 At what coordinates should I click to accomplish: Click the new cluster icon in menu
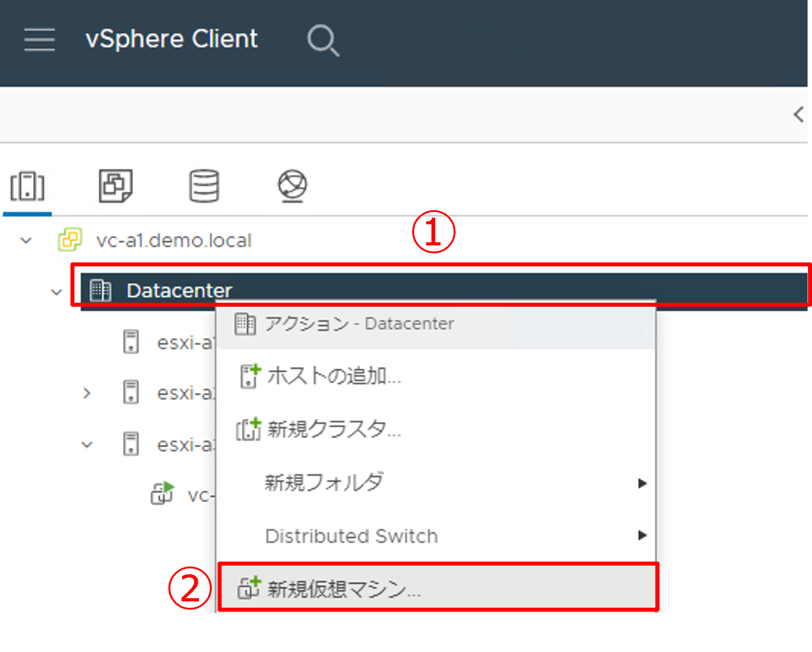pos(248,429)
